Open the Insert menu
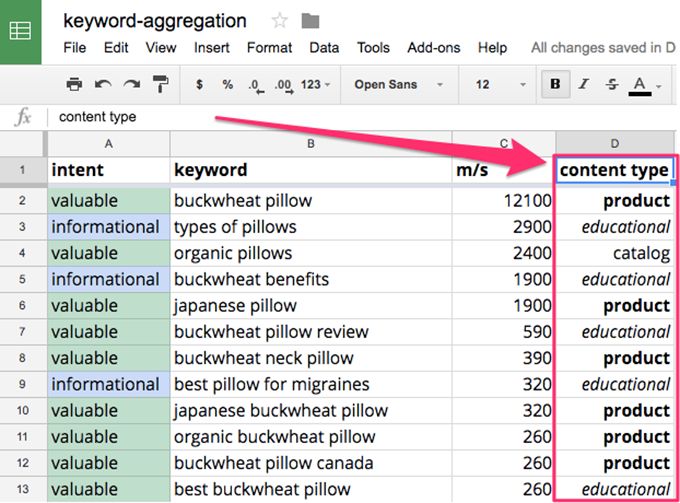The width and height of the screenshot is (680, 503). click(211, 47)
